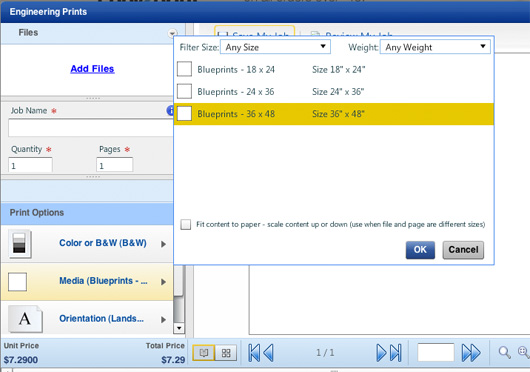Go to the first page
Viewport: 530px width, 372px height.
tap(255, 353)
